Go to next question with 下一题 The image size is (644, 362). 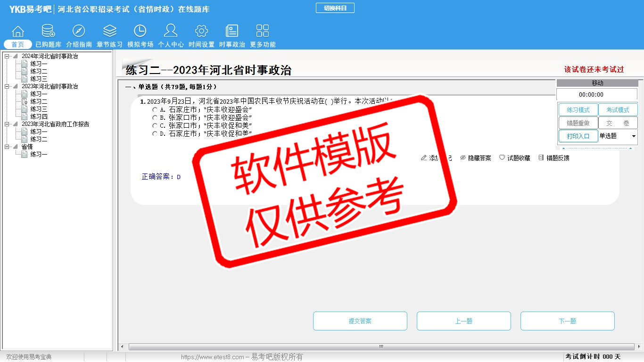tap(567, 321)
